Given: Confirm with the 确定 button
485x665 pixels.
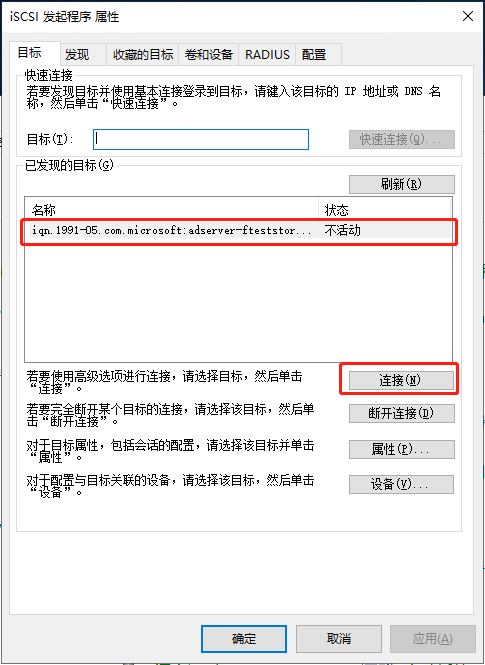Looking at the screenshot, I should (x=244, y=639).
